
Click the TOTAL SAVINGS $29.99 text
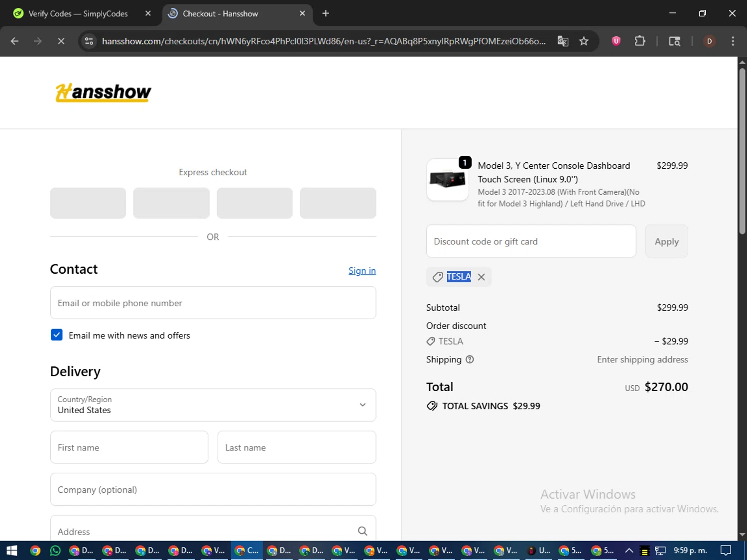(x=491, y=406)
